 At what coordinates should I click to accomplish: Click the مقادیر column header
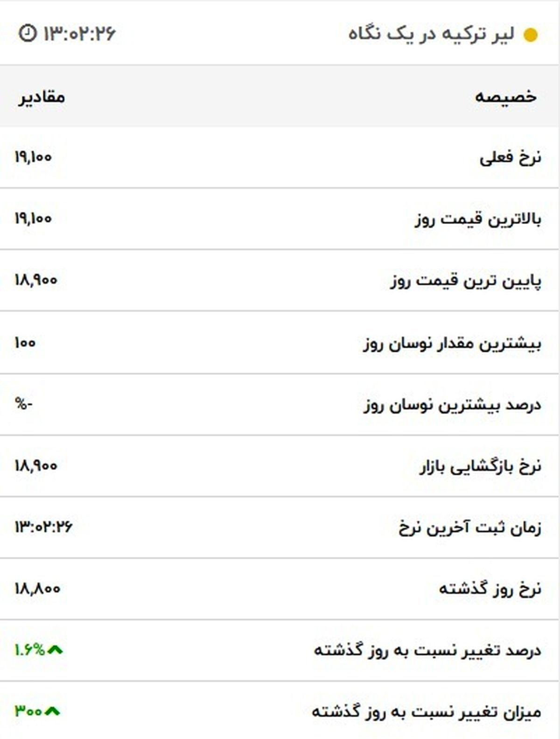[x=42, y=97]
